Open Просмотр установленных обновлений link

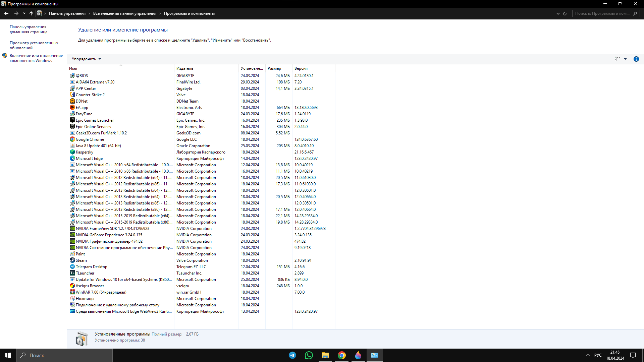pyautogui.click(x=34, y=46)
